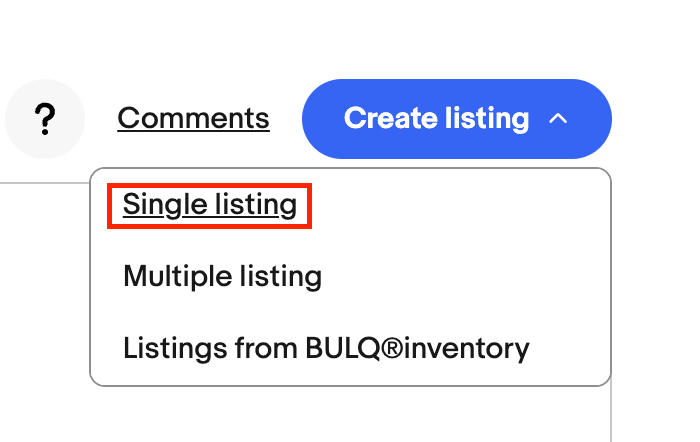View comments using the underlined Comments text

pos(193,119)
